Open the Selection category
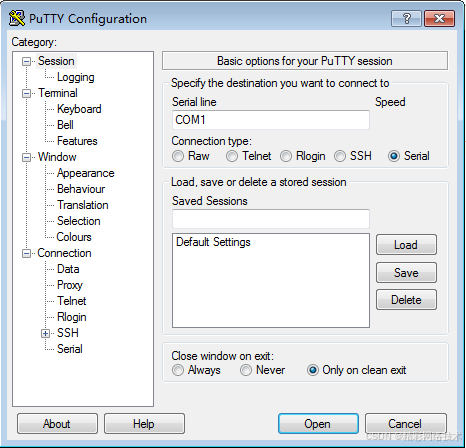This screenshot has height=448, width=466. (x=79, y=221)
